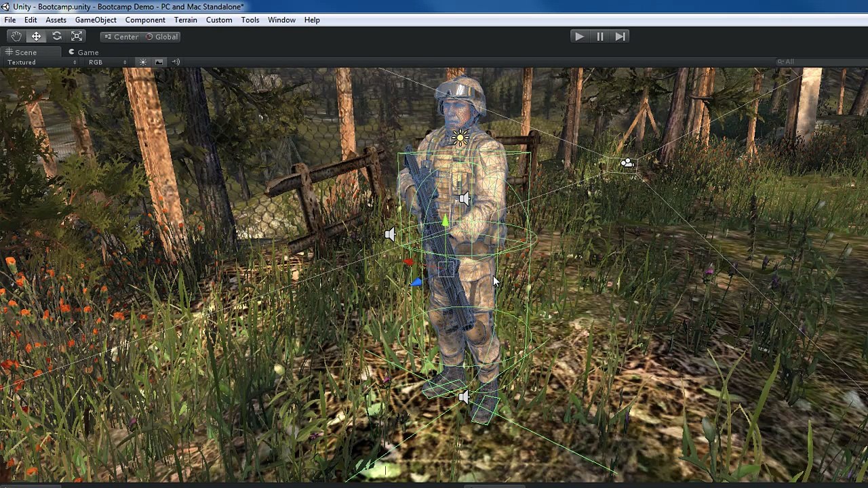Advance one frame with Step button
Screen dimensions: 868x488
point(620,37)
